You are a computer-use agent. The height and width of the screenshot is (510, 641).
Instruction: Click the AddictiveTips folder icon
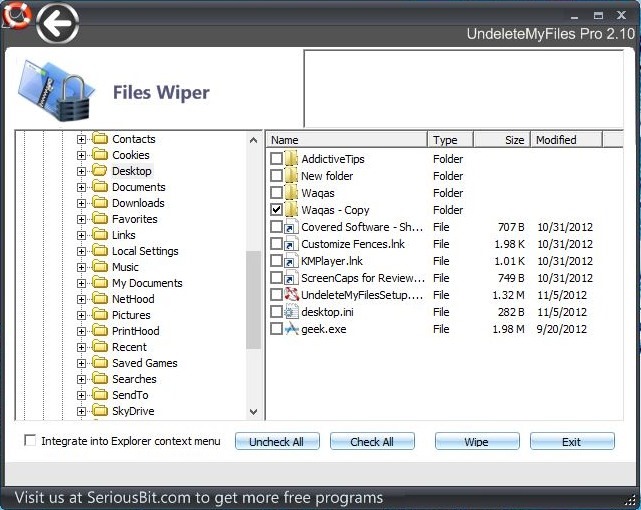coord(291,159)
